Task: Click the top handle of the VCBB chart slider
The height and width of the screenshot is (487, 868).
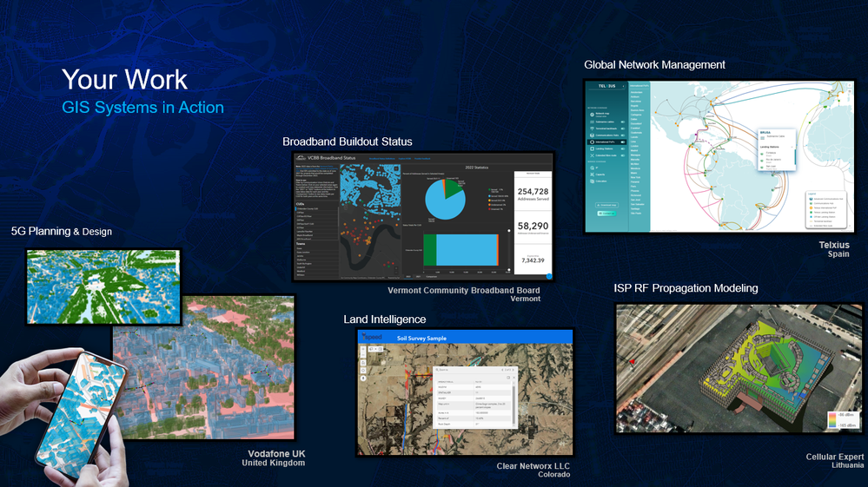Action: click(x=509, y=231)
